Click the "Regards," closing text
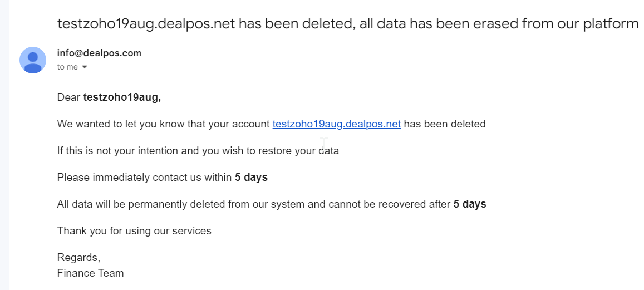This screenshot has height=290, width=644. tap(78, 258)
